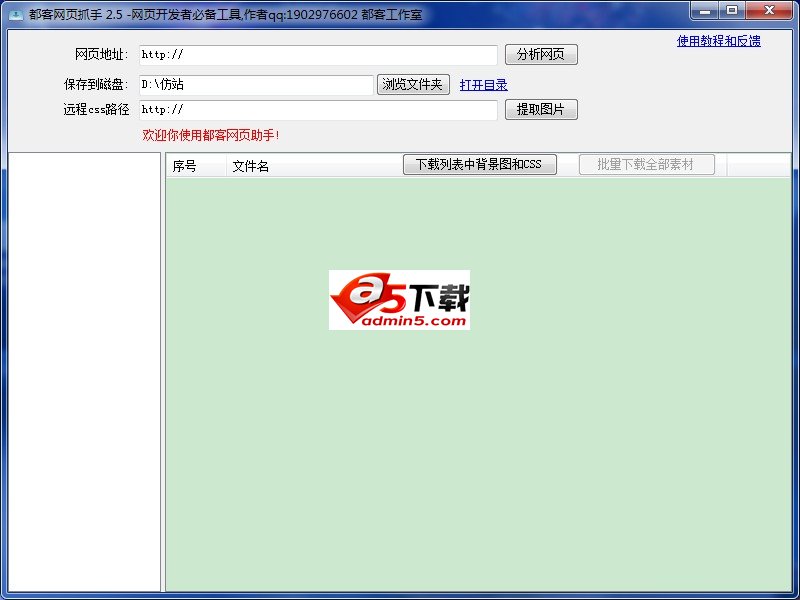Close the 都客网页抓手 window

pyautogui.click(x=769, y=11)
